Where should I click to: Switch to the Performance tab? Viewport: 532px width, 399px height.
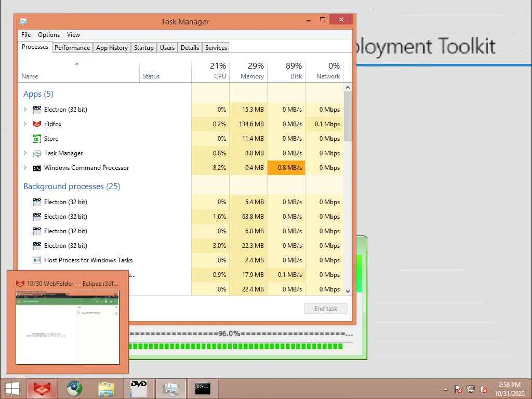(72, 47)
